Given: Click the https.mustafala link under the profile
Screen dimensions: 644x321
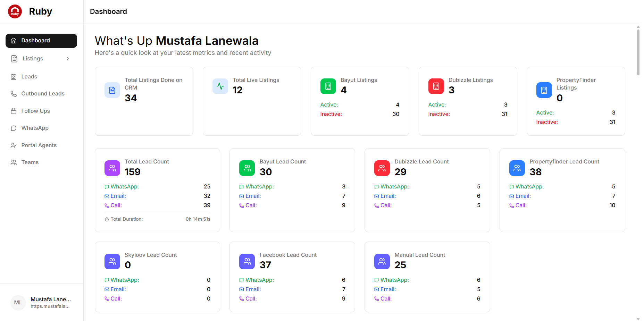Looking at the screenshot, I should [x=50, y=306].
